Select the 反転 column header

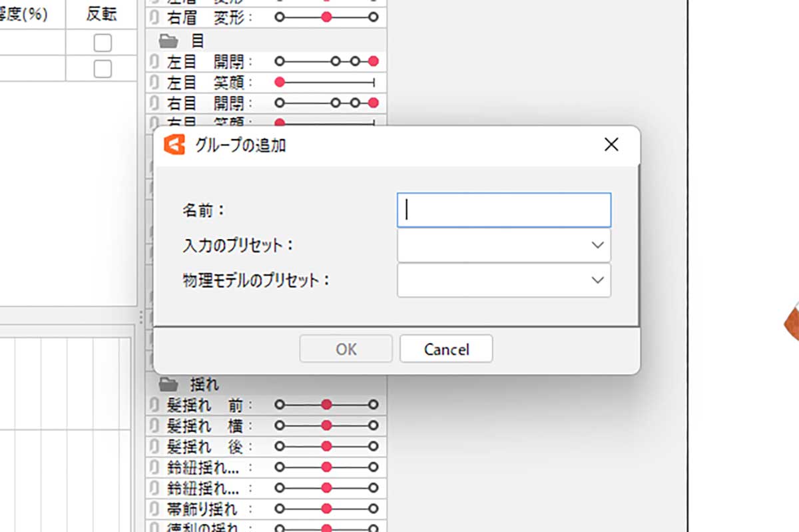[x=102, y=15]
